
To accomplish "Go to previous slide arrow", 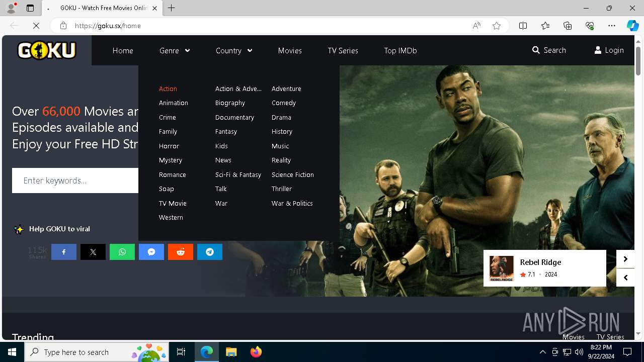I will click(625, 278).
